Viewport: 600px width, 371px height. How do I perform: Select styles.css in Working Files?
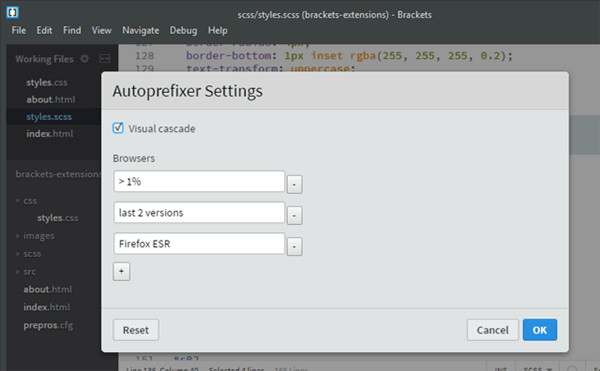[47, 83]
